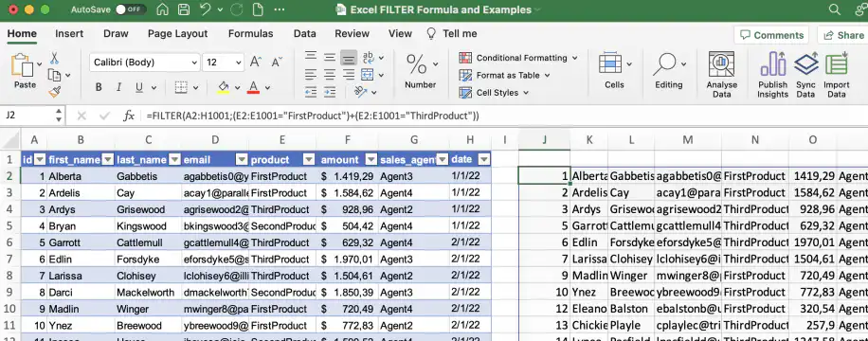
Task: Click the Decrease Font Size icon
Action: (x=276, y=62)
